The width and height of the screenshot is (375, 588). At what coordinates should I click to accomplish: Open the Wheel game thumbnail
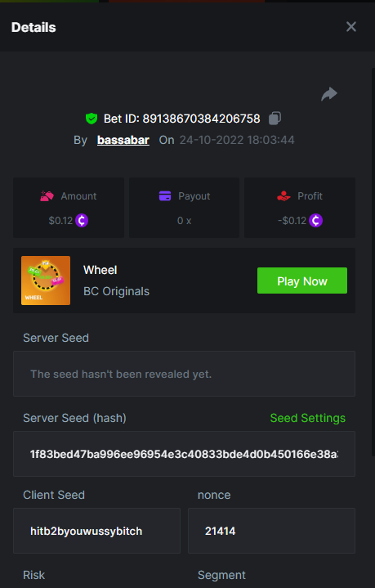click(46, 281)
